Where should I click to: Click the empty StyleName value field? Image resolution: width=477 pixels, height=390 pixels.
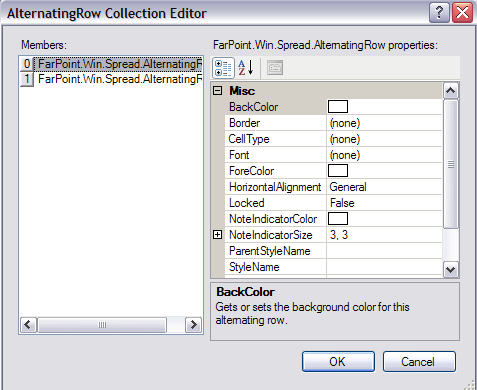pos(384,267)
